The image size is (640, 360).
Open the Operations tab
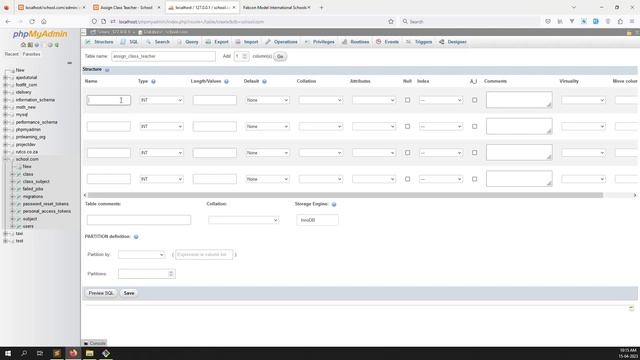[x=281, y=42]
